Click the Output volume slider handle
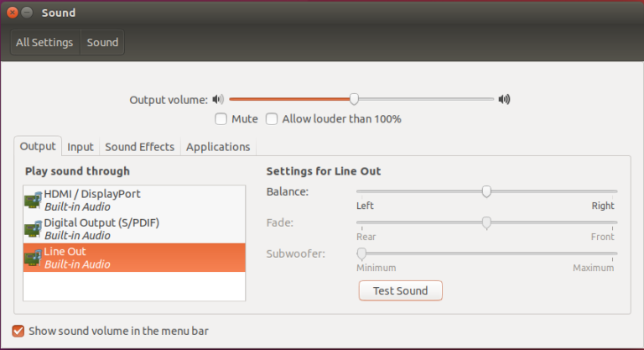This screenshot has width=644, height=350. coord(354,99)
